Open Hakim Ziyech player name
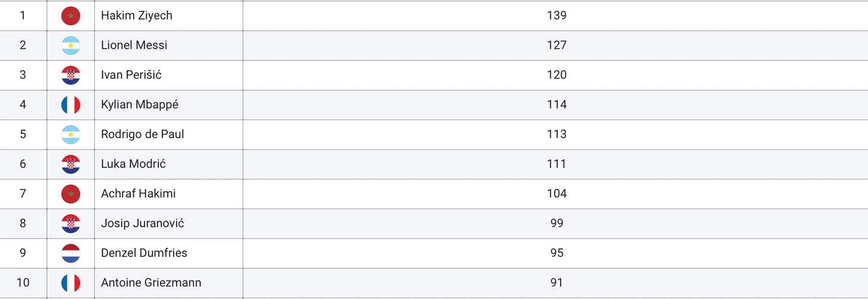Screen dimensions: 868x299 tap(137, 15)
